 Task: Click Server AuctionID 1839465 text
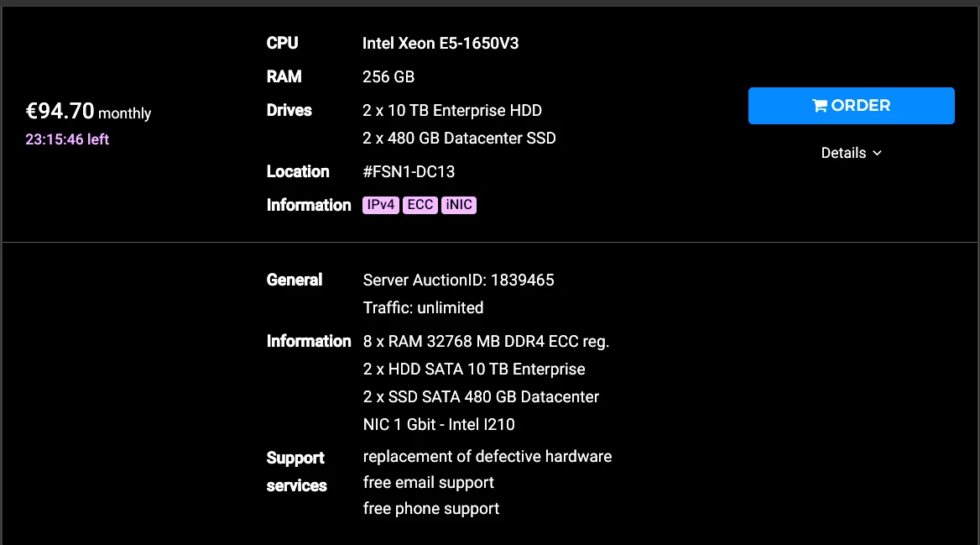458,280
